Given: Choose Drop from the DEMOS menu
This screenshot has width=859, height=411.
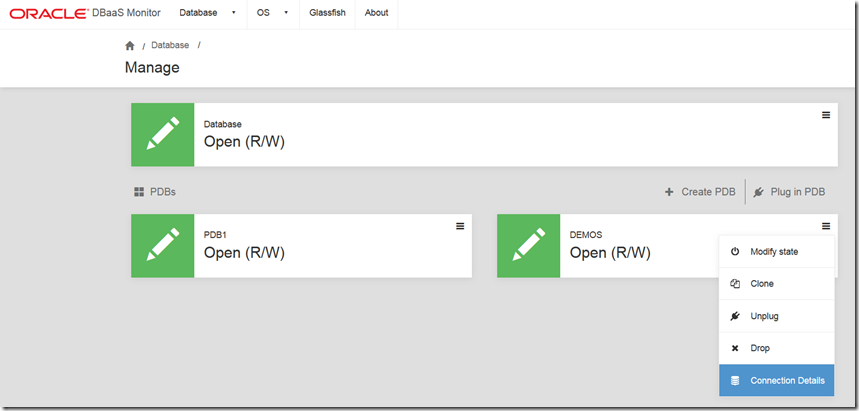Looking at the screenshot, I should pyautogui.click(x=761, y=348).
